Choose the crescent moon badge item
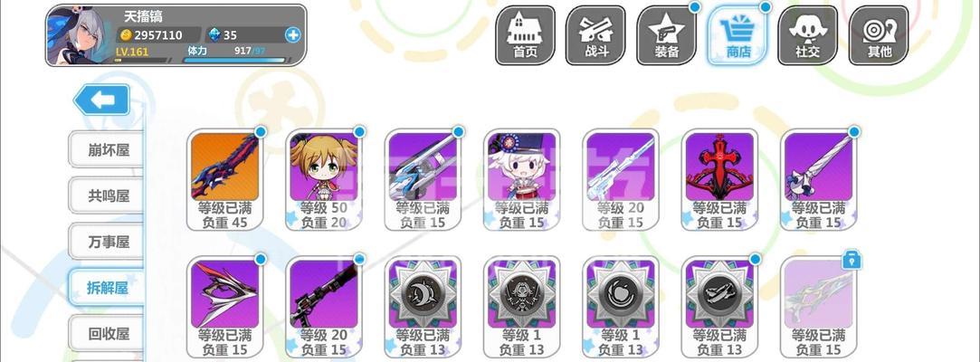The width and height of the screenshot is (980, 362). pos(423,307)
